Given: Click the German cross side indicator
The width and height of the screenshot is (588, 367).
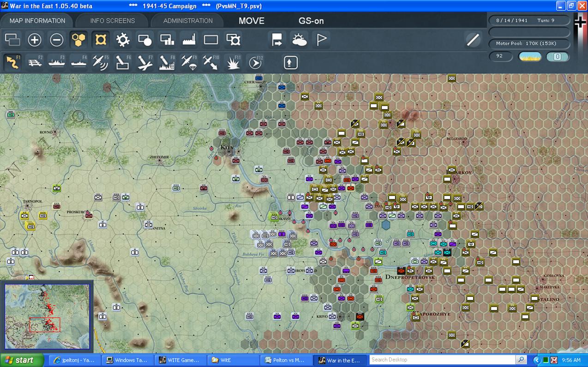Looking at the screenshot, I should coord(580,22).
